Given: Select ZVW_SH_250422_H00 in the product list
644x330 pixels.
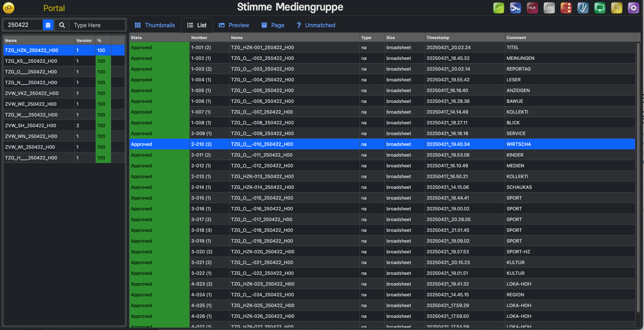Looking at the screenshot, I should (x=30, y=125).
